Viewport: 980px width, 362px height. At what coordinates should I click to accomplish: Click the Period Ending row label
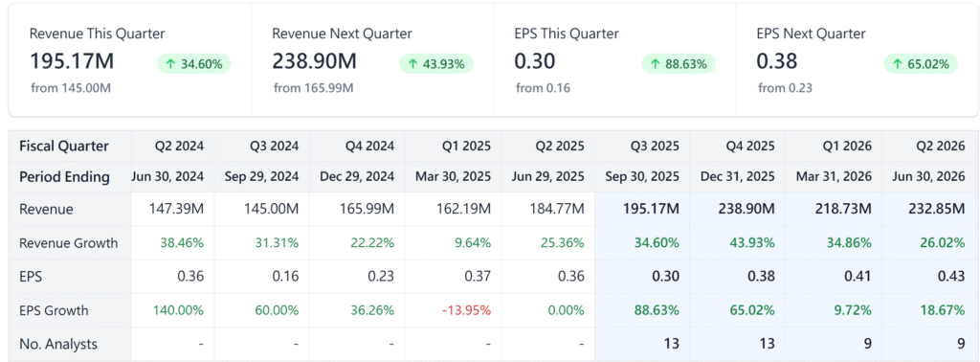65,177
